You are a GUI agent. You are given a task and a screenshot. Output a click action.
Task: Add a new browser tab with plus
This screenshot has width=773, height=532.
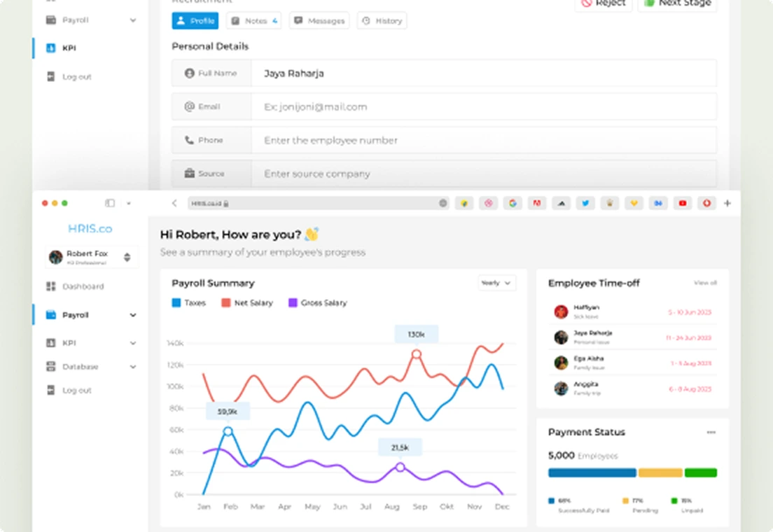[x=727, y=203]
